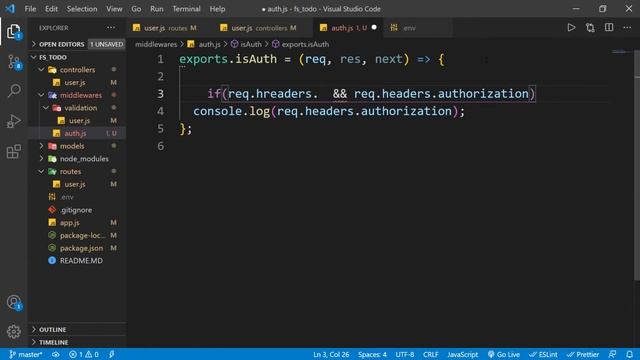The height and width of the screenshot is (360, 640).
Task: Open notifications bell
Action: (630, 354)
